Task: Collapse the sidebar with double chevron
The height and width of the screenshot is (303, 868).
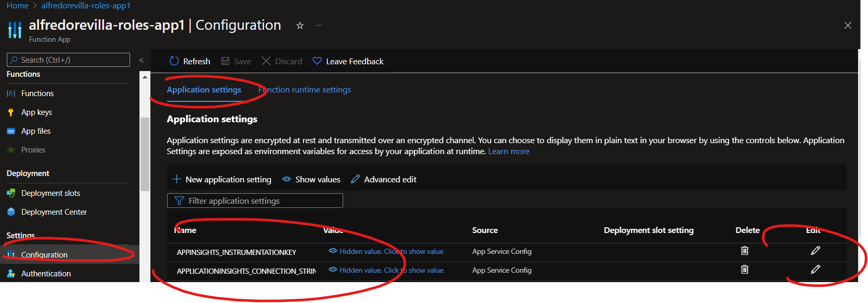Action: click(x=141, y=60)
